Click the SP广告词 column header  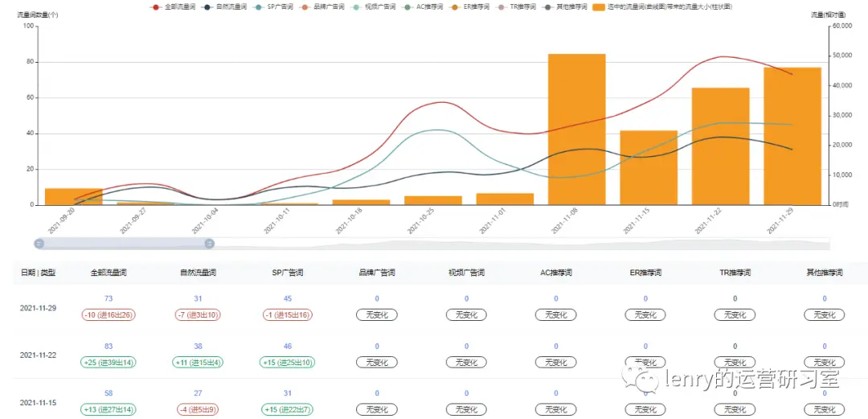(287, 273)
